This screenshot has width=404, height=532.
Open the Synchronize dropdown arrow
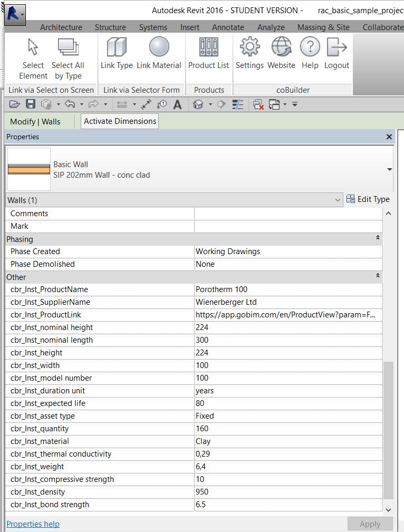tap(58, 104)
